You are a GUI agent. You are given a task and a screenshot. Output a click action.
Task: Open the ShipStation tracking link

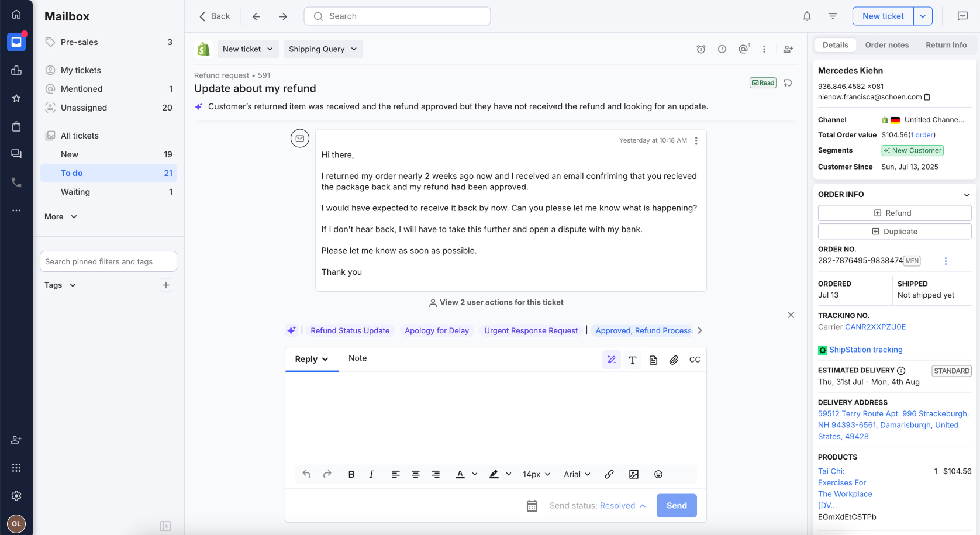[865, 350]
